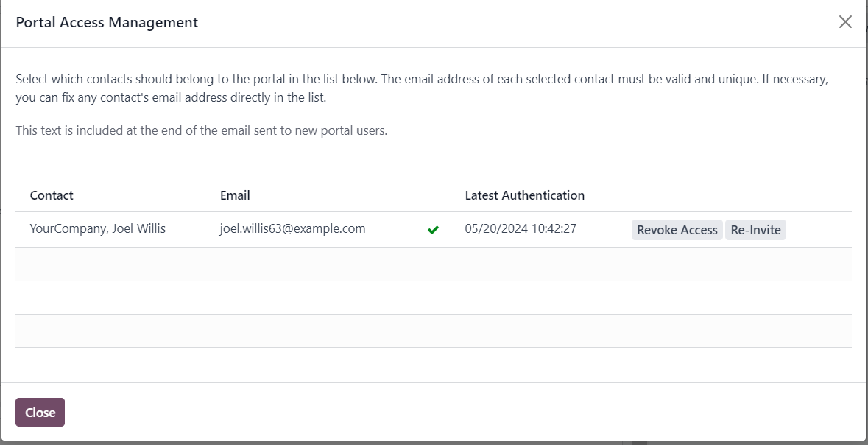Select the YourCompany, Joel Willis contact cell
The width and height of the screenshot is (868, 445).
click(x=97, y=228)
